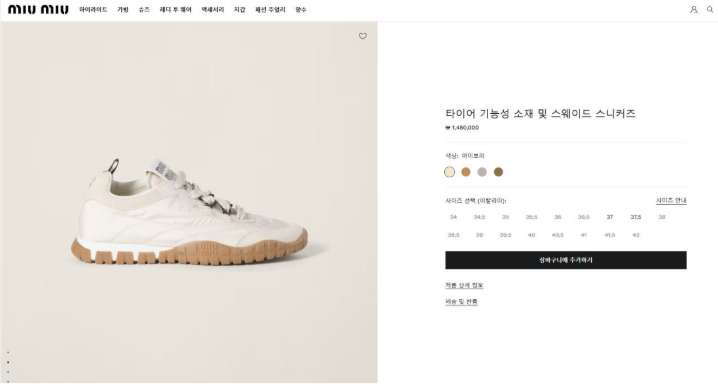Add sneaker to wishlist with heart icon
The height and width of the screenshot is (388, 718).
(363, 36)
